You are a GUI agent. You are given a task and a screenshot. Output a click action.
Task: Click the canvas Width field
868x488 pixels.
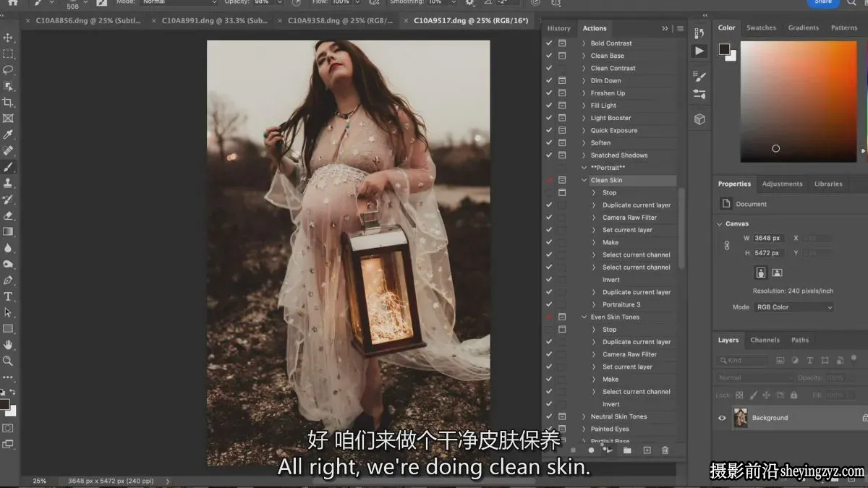pos(768,238)
